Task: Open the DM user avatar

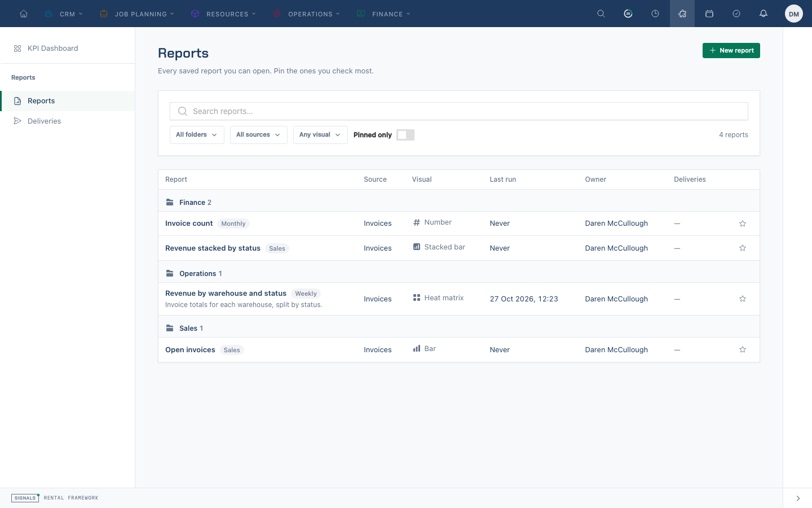Action: coord(794,14)
